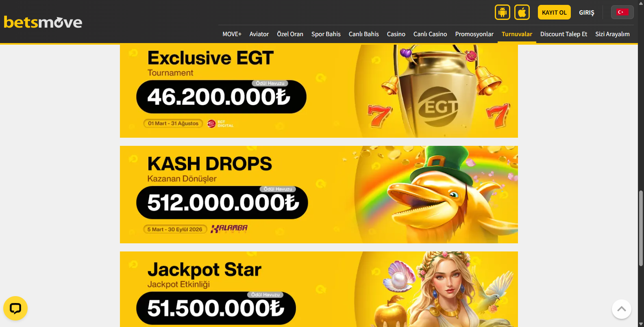The width and height of the screenshot is (644, 327).
Task: Select the Turnuvalar tab
Action: point(517,34)
